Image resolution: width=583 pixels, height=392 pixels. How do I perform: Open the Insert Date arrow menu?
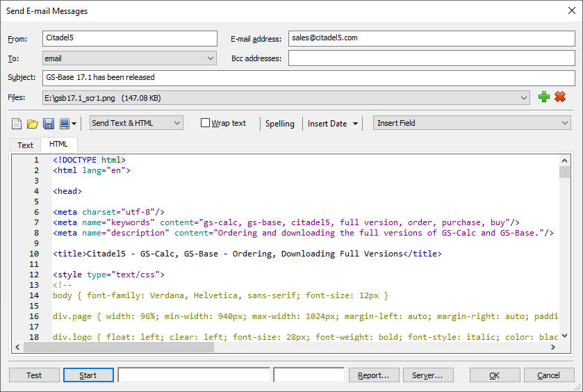coord(356,124)
